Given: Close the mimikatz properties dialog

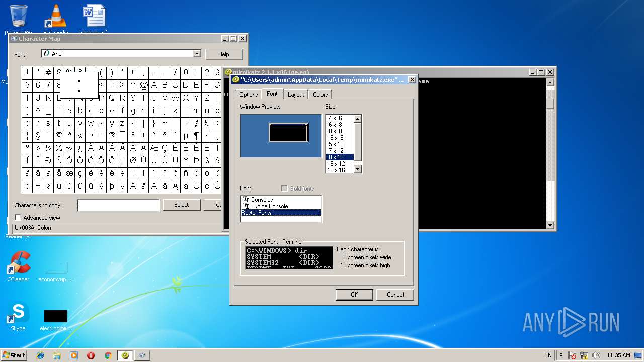Looking at the screenshot, I should point(412,79).
